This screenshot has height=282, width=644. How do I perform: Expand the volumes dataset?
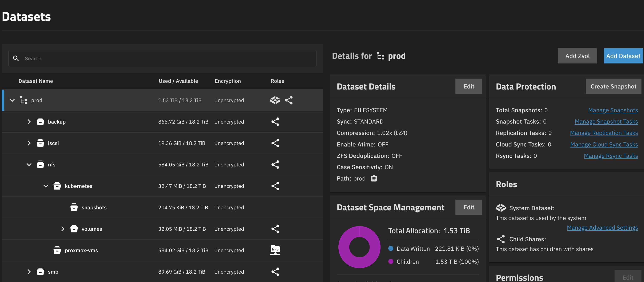pyautogui.click(x=63, y=229)
